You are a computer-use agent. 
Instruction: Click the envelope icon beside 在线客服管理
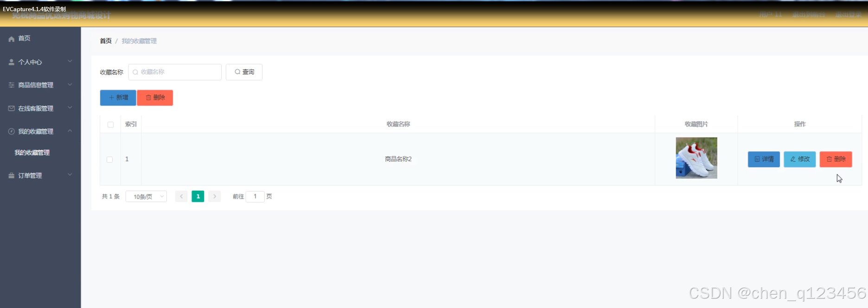[x=12, y=108]
